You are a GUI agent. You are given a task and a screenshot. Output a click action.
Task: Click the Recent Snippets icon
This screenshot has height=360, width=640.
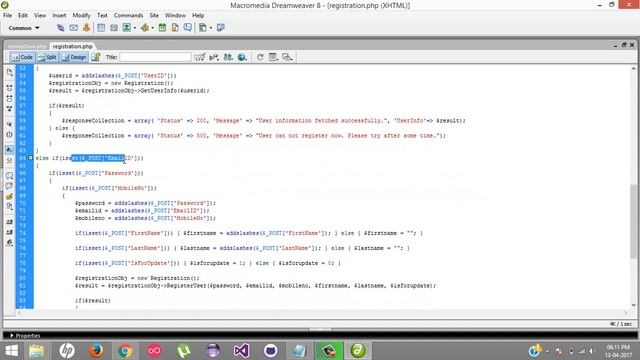click(x=9, y=207)
